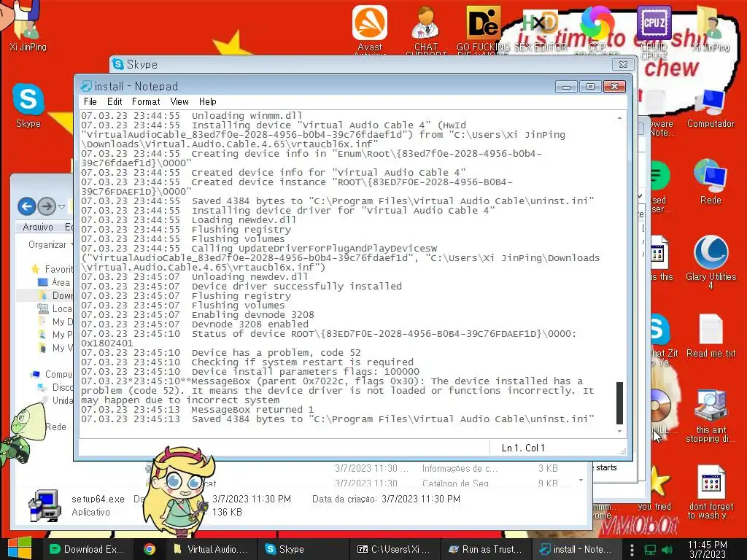Switch to Virtual.Audio... taskbar folder
This screenshot has height=560, width=747.
click(210, 549)
